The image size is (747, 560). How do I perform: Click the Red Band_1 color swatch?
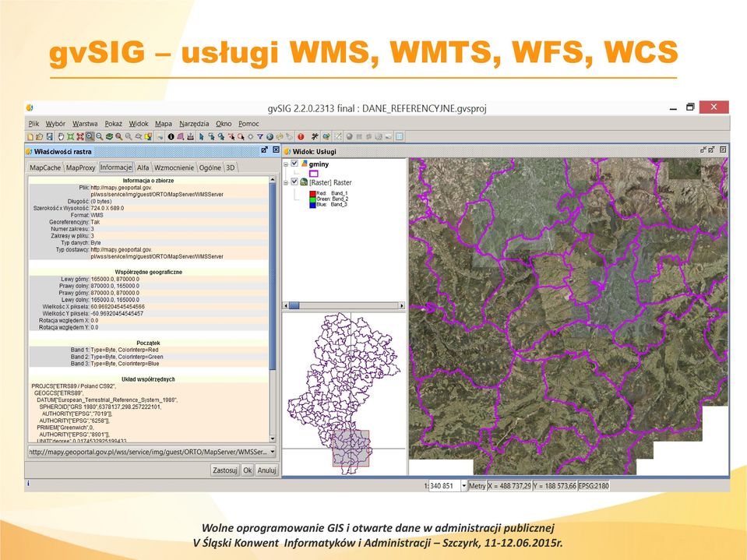tap(312, 193)
